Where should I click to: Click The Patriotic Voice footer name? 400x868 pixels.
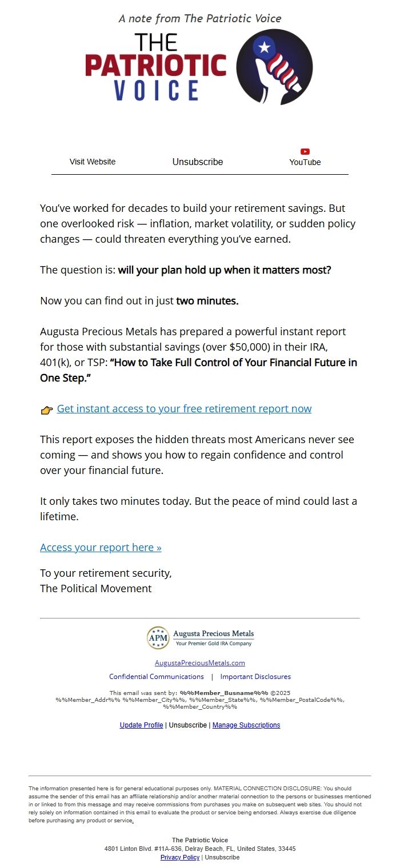coord(200,840)
